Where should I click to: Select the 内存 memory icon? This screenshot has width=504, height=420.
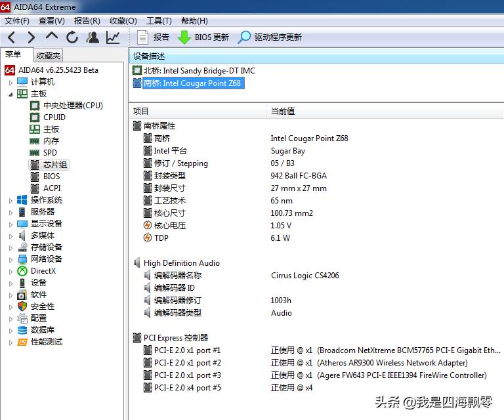35,141
